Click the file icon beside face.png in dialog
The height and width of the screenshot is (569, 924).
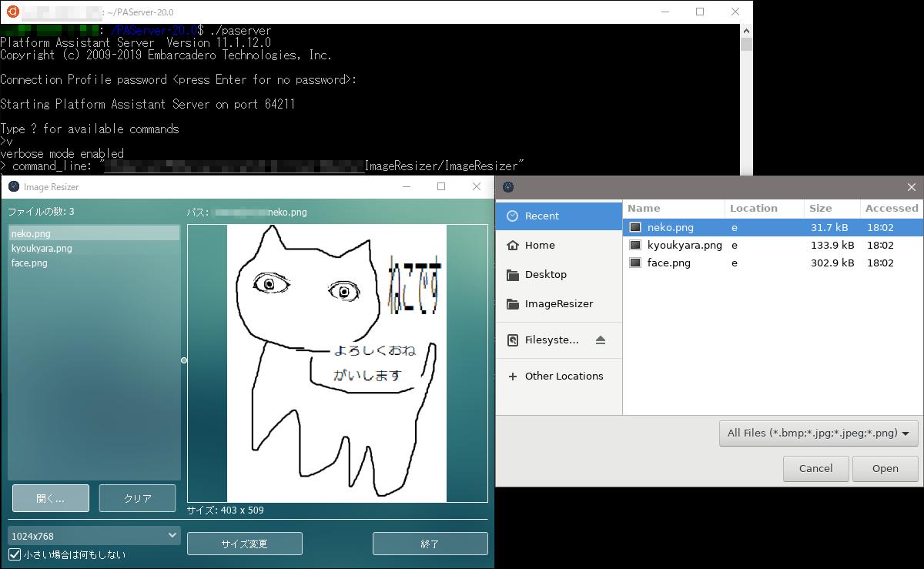[635, 263]
